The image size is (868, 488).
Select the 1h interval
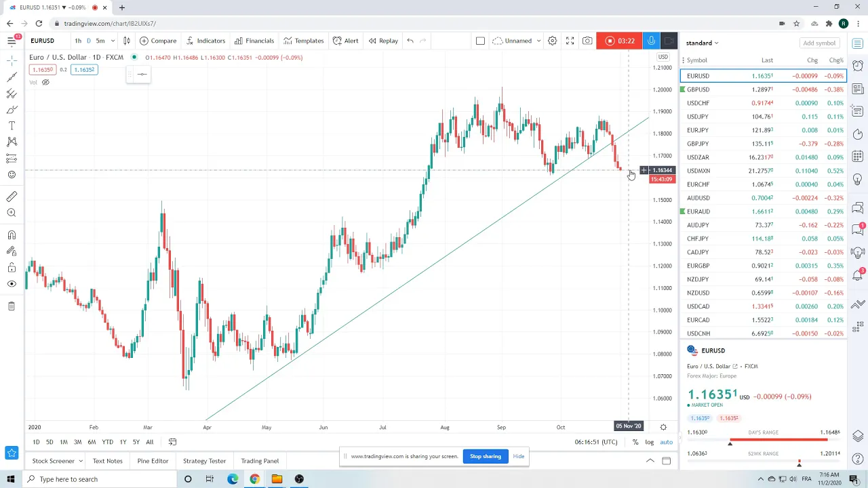pos(78,41)
